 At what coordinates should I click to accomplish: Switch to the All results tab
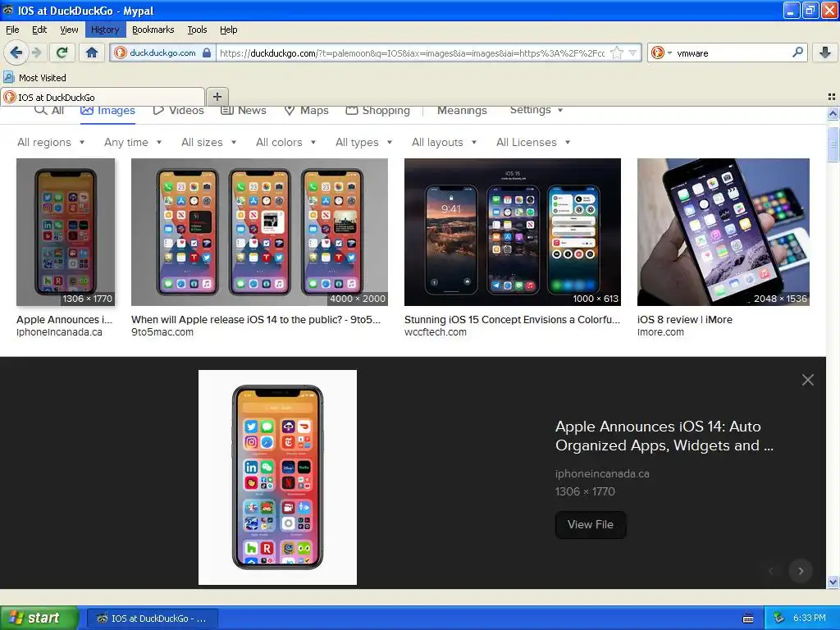coord(49,110)
